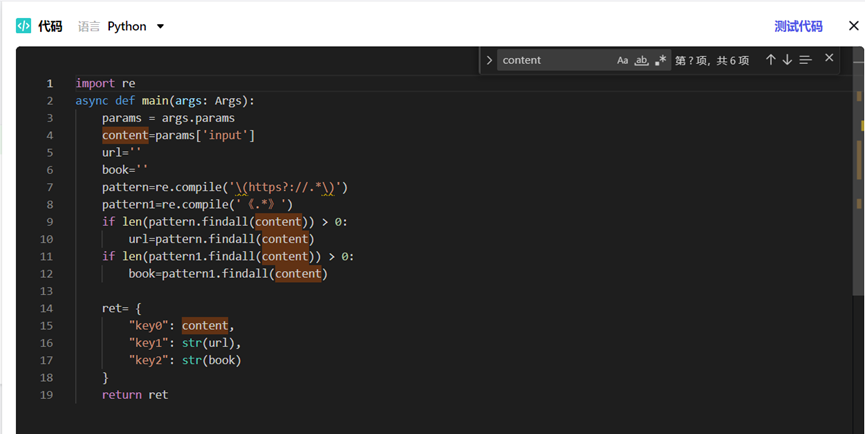Viewport: 865px width, 434px height.
Task: Click line number 19 in gutter
Action: tap(46, 394)
